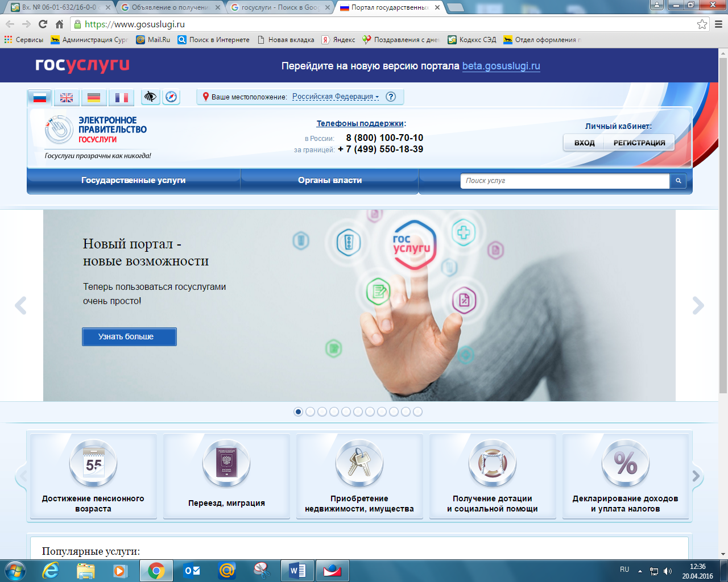Show the next banner slide arrow

coord(698,306)
